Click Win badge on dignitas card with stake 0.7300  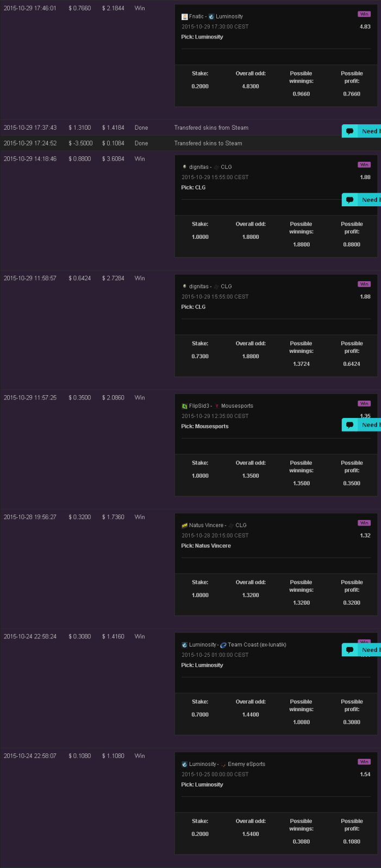pos(364,284)
